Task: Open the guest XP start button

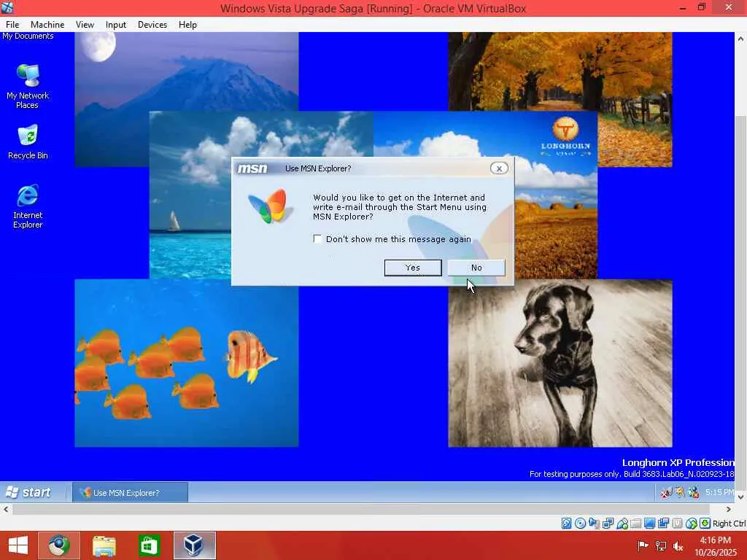Action: (29, 492)
